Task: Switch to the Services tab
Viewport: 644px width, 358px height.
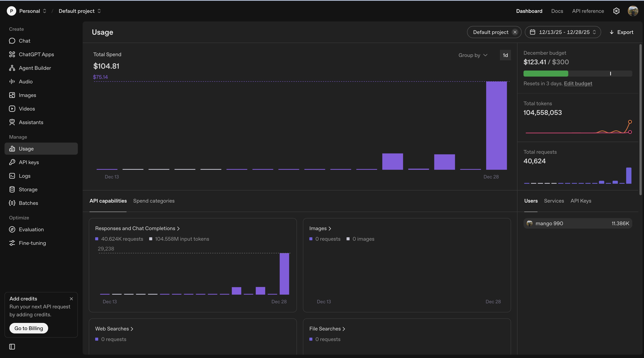Action: pyautogui.click(x=554, y=201)
